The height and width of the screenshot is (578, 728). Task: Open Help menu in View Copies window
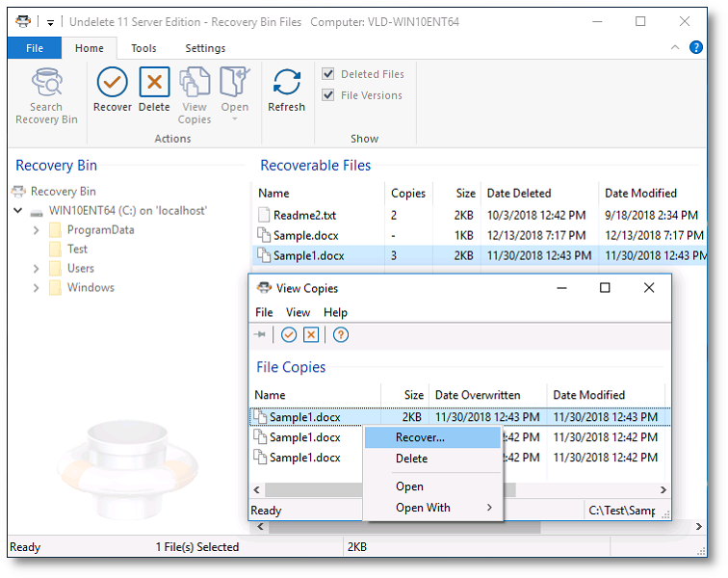335,312
